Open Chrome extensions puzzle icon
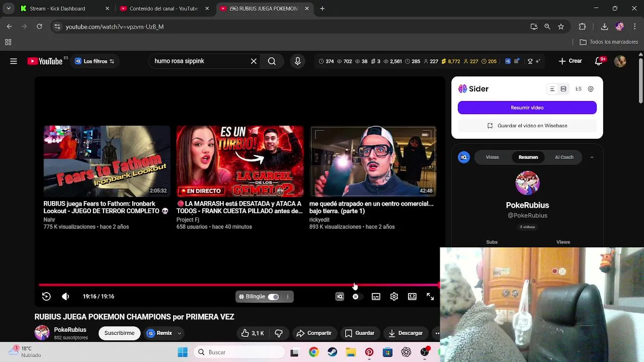Screen dimensions: 644x362 (582, 27)
